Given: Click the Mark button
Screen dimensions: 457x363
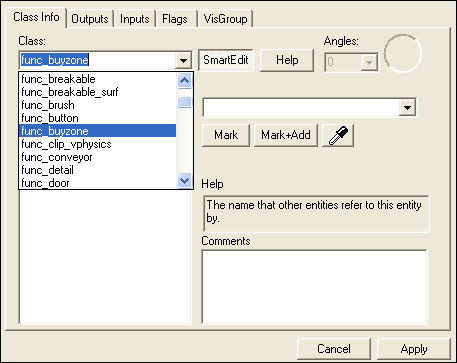Looking at the screenshot, I should pyautogui.click(x=226, y=135).
